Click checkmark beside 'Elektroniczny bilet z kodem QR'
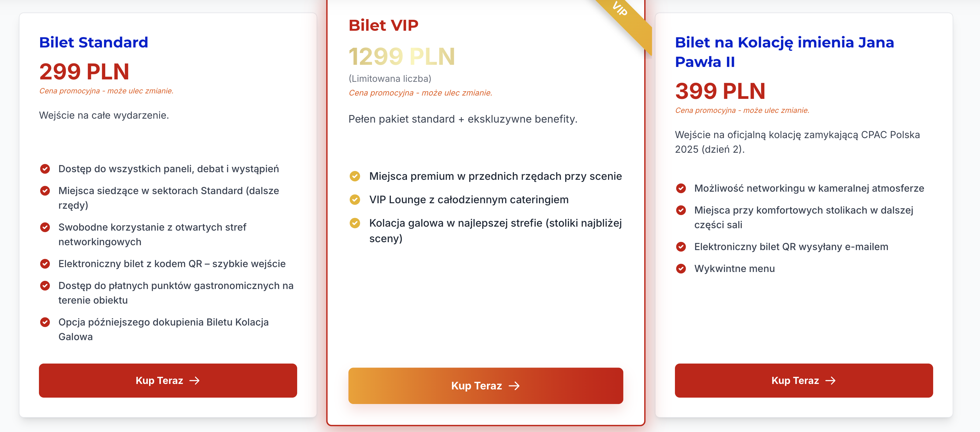The image size is (980, 432). tap(45, 264)
